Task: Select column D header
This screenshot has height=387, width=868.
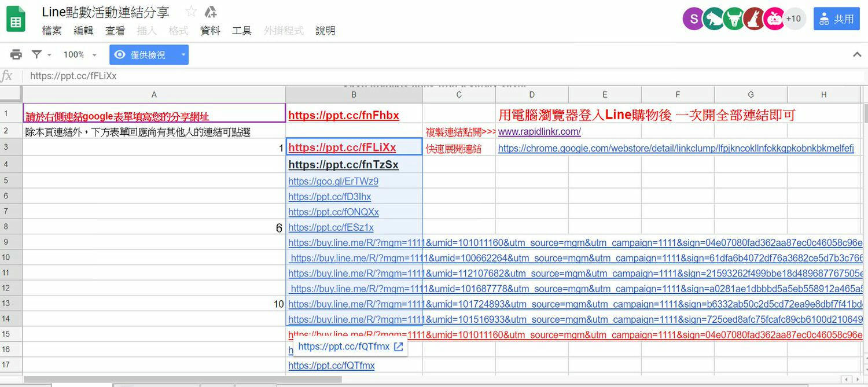Action: pyautogui.click(x=532, y=95)
